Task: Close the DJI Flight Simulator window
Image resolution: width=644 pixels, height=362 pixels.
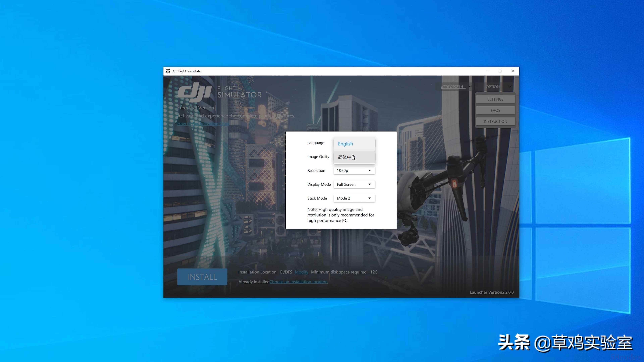Action: coord(513,71)
